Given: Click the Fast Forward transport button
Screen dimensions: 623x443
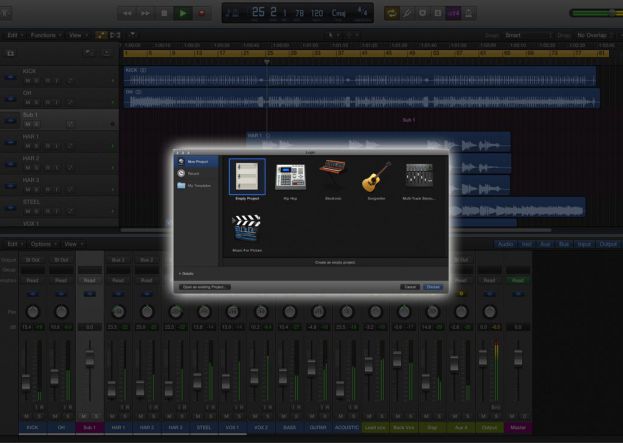Looking at the screenshot, I should (x=145, y=13).
